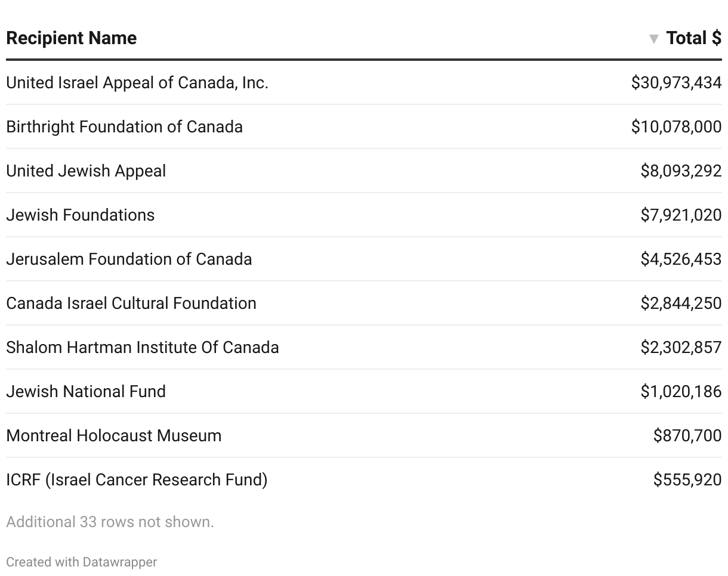
Task: Open the Created with Datawrapper link
Action: (x=82, y=562)
